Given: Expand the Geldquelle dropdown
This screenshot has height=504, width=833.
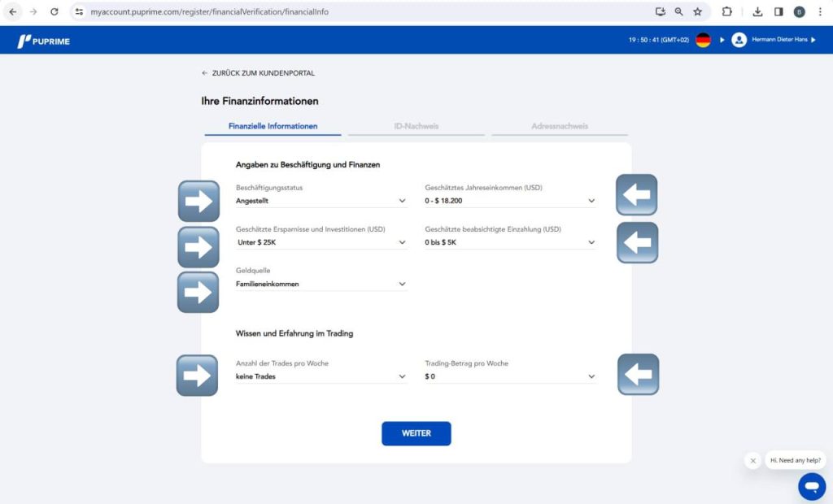Looking at the screenshot, I should 321,285.
